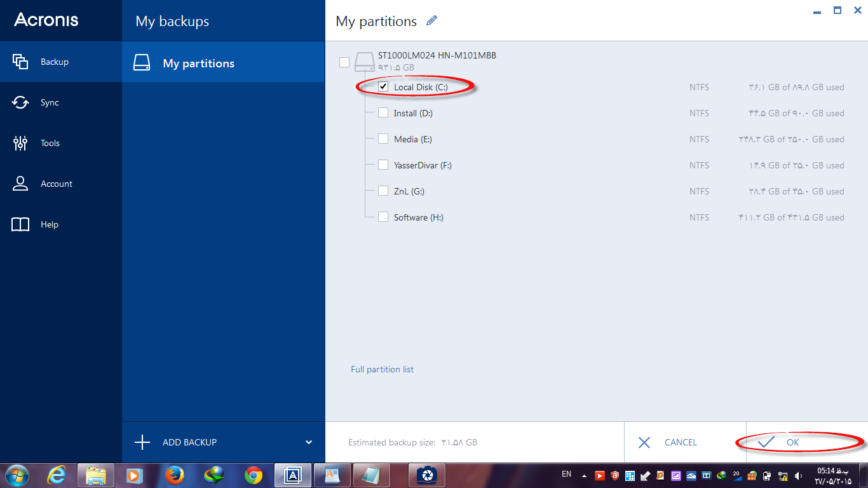Click NTFS in the Local Disk (C:) row

[x=699, y=87]
